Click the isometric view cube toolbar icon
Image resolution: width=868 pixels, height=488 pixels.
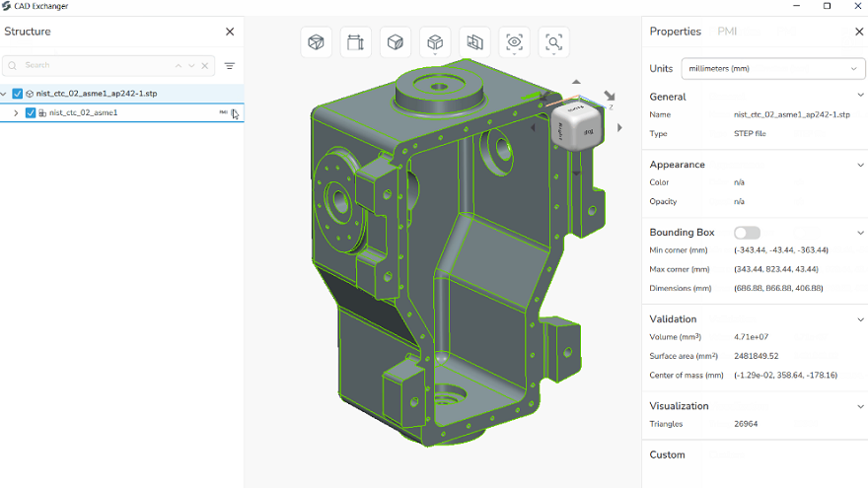316,42
